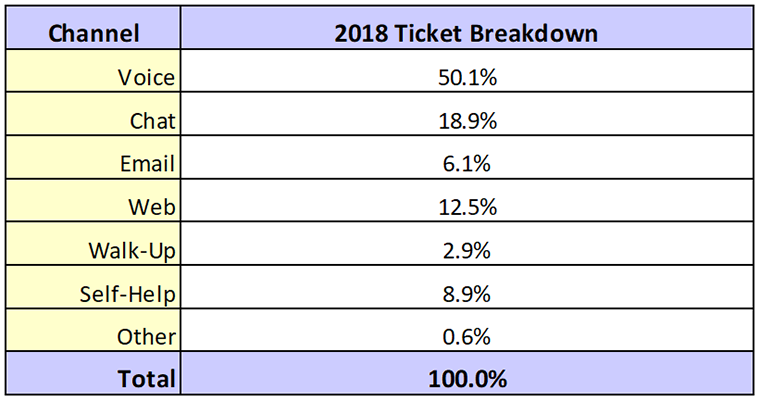Screen dimensions: 760x402
Task: Select the 50.1% value cell
Action: coord(466,77)
